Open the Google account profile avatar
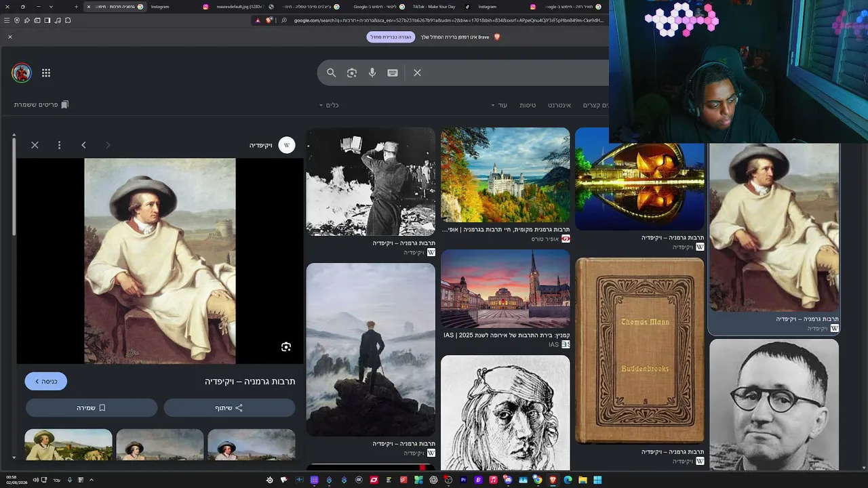The height and width of the screenshot is (488, 868). click(x=22, y=73)
